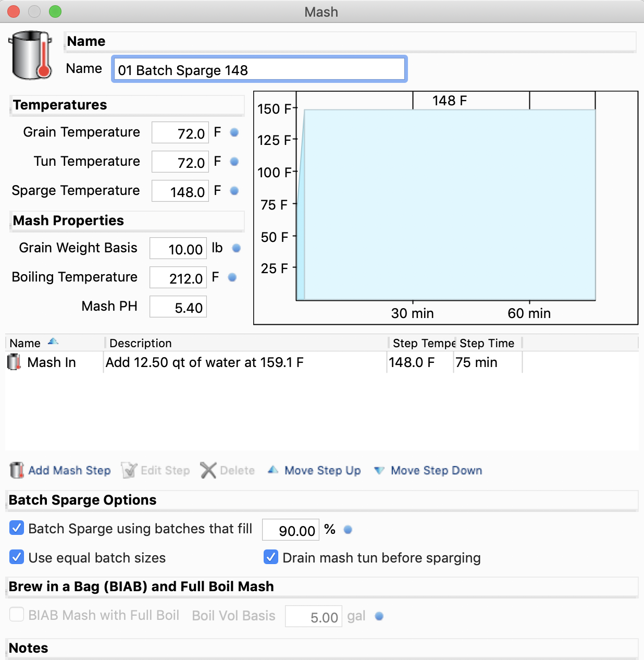Click blue dot beside Tun Temperature
This screenshot has height=660, width=644.
tap(234, 162)
